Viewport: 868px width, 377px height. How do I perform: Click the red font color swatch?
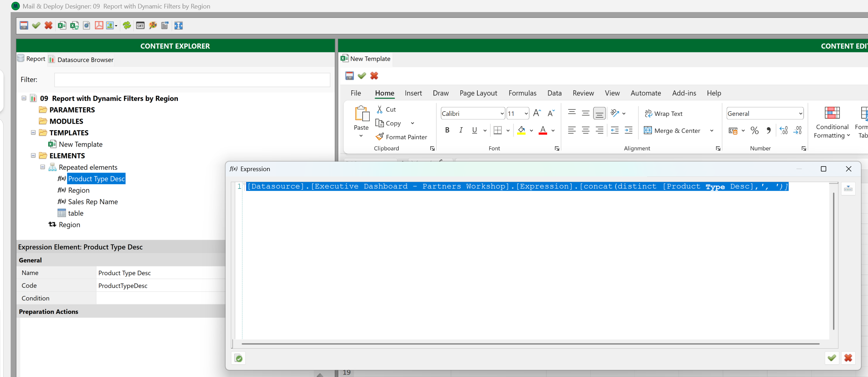tap(543, 130)
